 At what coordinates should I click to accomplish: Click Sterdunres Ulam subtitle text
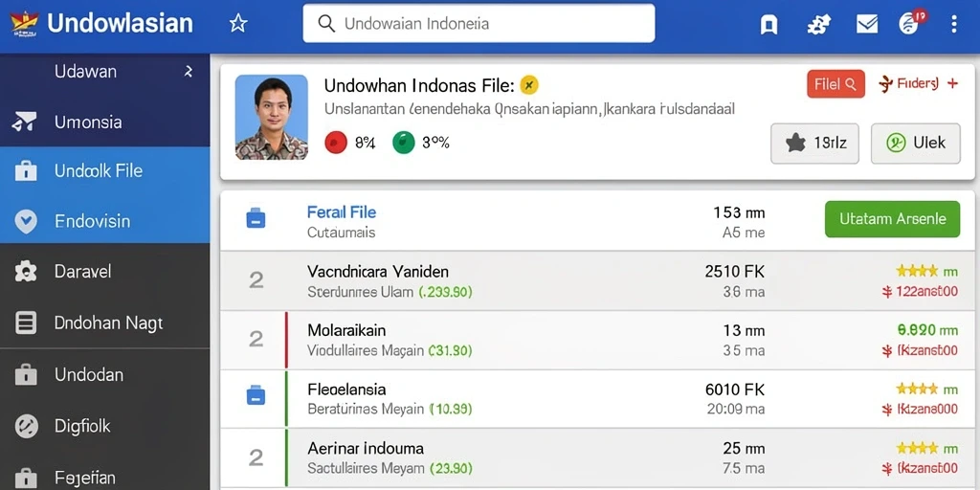pyautogui.click(x=360, y=291)
